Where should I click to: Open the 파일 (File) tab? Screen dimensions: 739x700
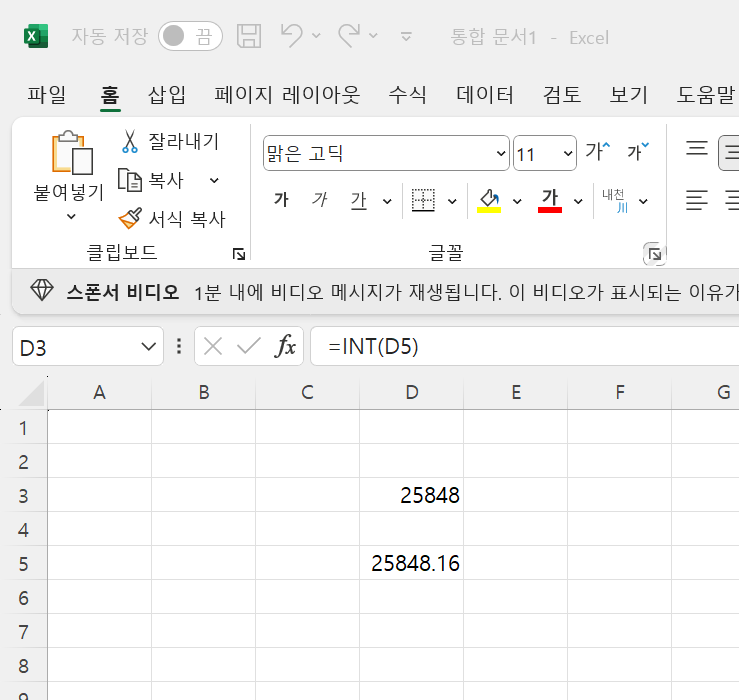46,95
